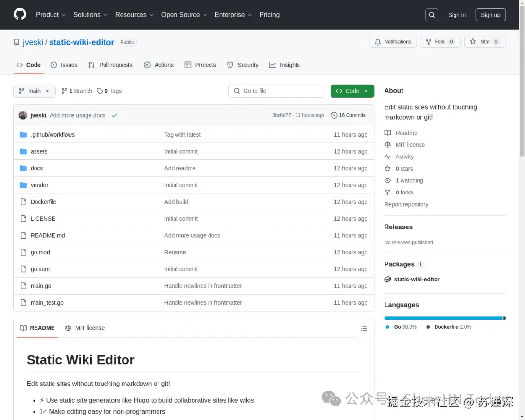Image resolution: width=525 pixels, height=420 pixels.
Task: Click the Notifications bell button
Action: pyautogui.click(x=393, y=42)
